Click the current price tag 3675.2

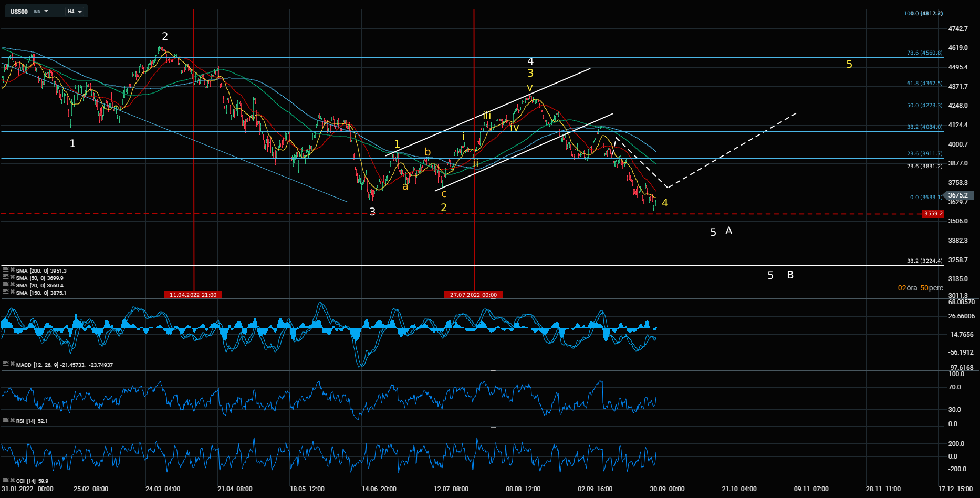click(x=958, y=195)
